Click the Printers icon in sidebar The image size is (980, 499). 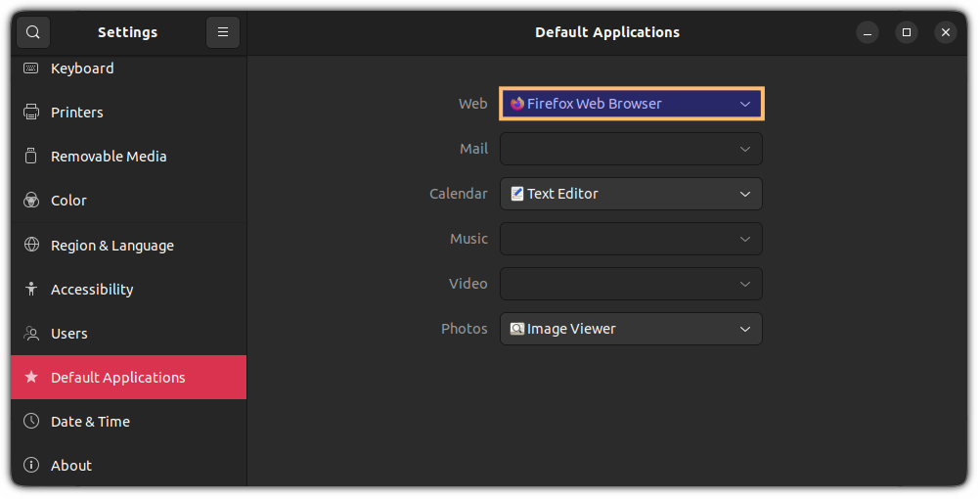coord(31,112)
